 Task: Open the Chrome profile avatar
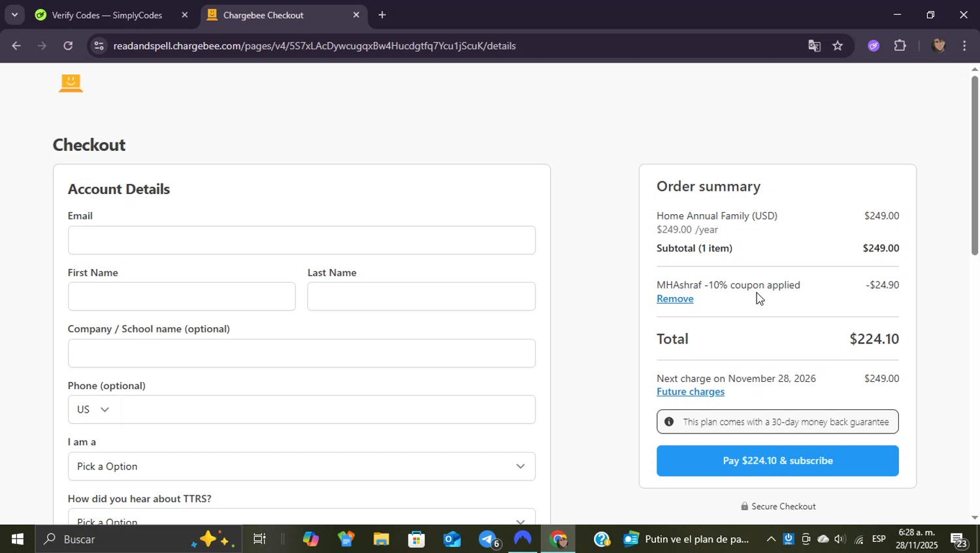click(939, 46)
